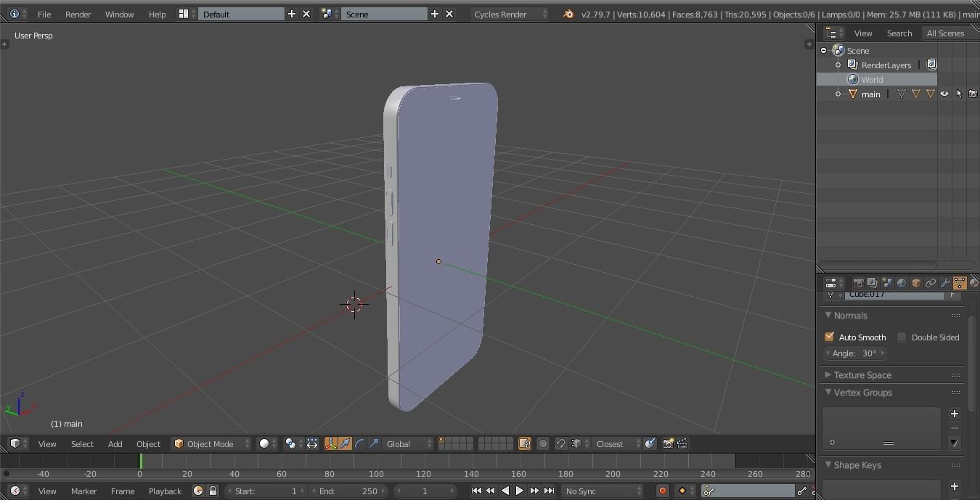Open the Object properties cube icon
The height and width of the screenshot is (500, 980).
tap(916, 283)
